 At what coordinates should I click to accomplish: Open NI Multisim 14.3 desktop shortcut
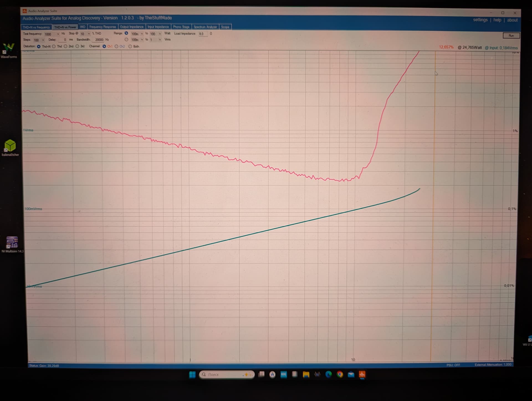12,244
